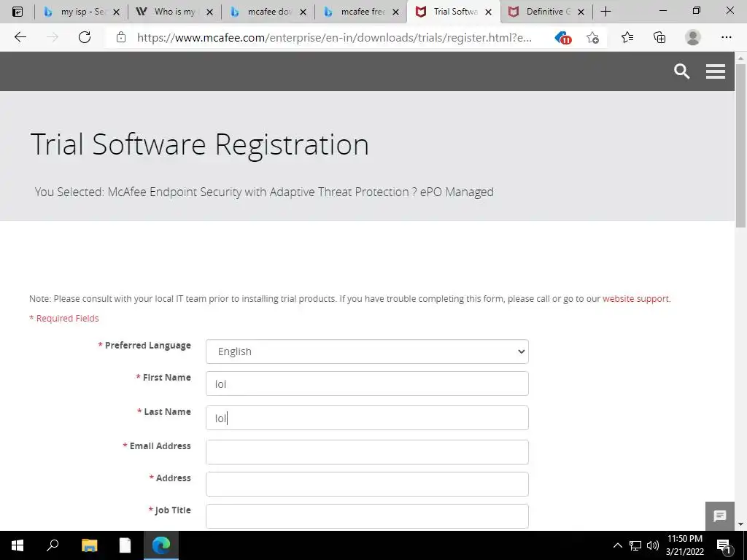Add this page to favorites star
The height and width of the screenshot is (560, 747).
[x=592, y=38]
